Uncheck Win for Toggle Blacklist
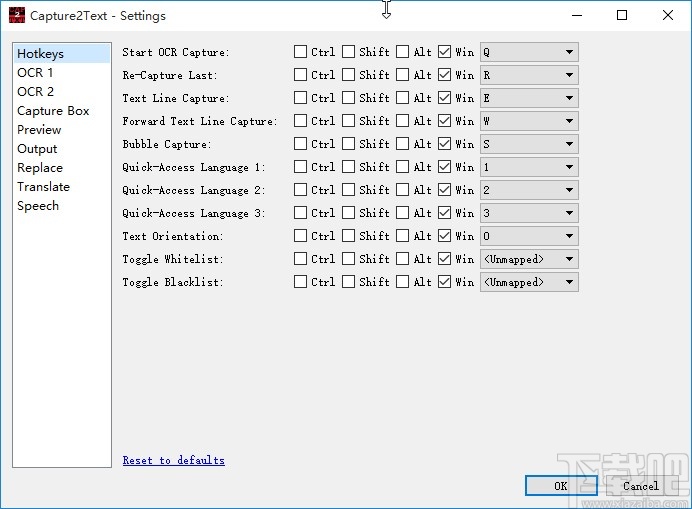Viewport: 692px width, 509px height. 445,282
